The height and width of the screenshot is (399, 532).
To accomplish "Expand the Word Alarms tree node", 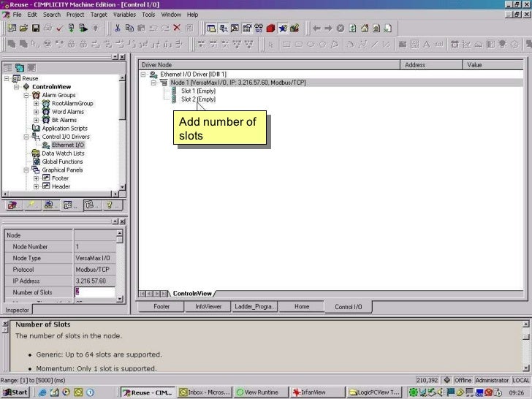I will [x=36, y=112].
